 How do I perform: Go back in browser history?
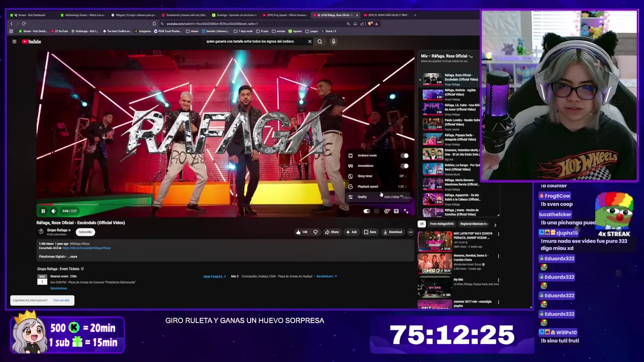point(11,24)
